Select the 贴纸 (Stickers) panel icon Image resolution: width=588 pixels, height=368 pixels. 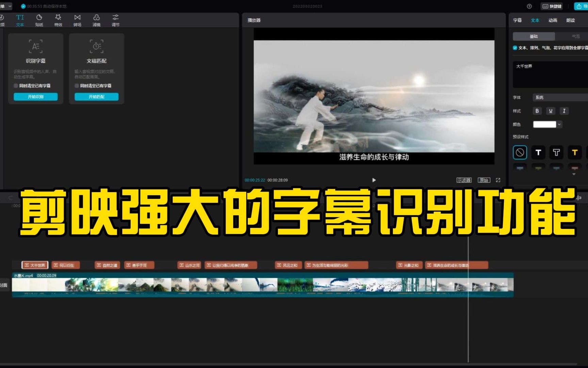39,20
